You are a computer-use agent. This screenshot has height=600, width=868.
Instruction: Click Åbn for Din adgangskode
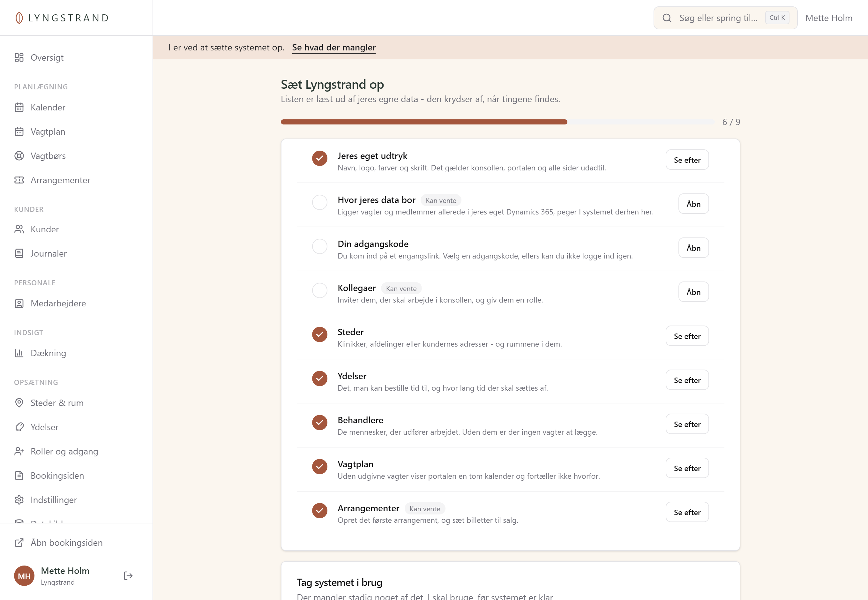tap(693, 248)
